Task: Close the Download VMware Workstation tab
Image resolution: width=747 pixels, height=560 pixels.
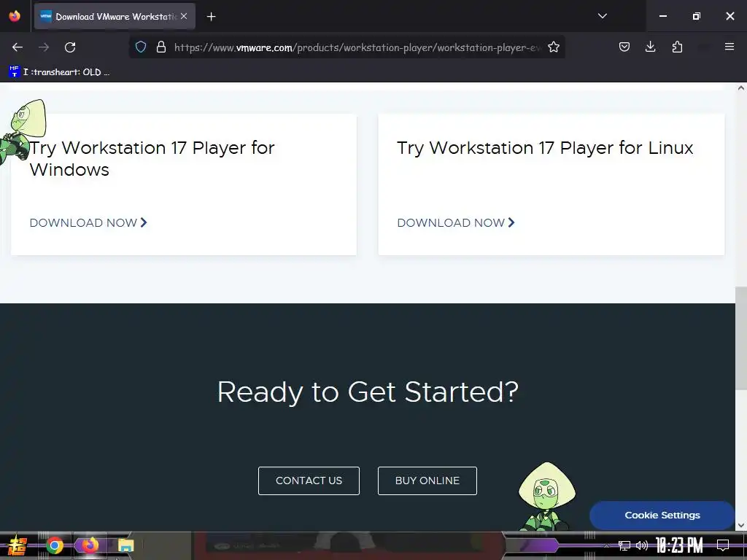Action: click(184, 16)
